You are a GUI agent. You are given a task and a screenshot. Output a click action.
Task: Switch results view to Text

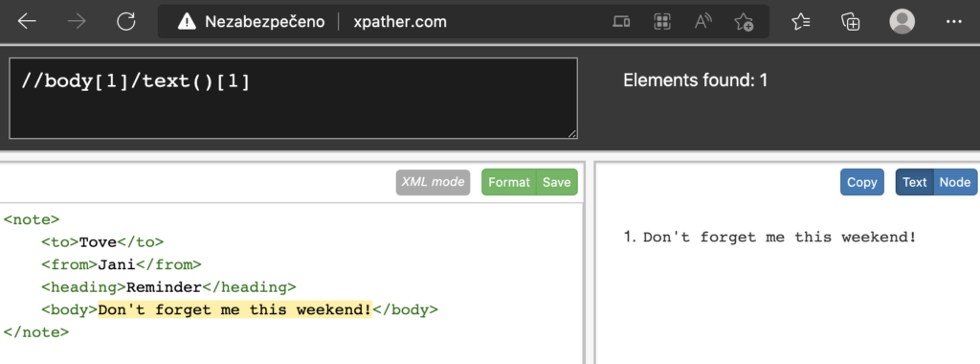coord(914,182)
